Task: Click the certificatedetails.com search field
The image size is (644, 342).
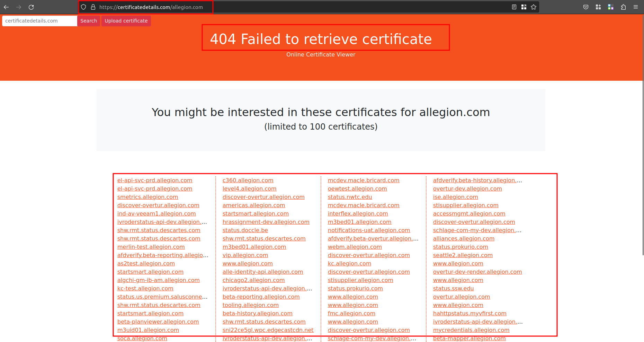Action: pyautogui.click(x=39, y=21)
